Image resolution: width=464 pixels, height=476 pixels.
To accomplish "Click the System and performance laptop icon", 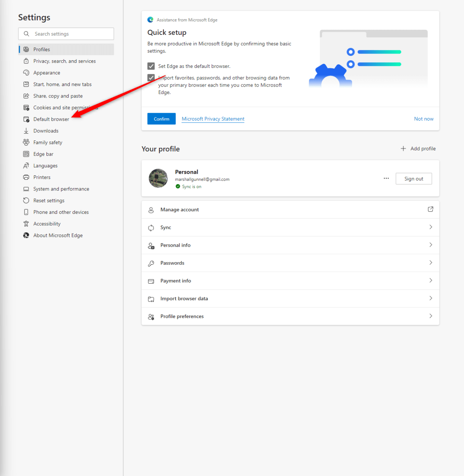I will pos(26,189).
